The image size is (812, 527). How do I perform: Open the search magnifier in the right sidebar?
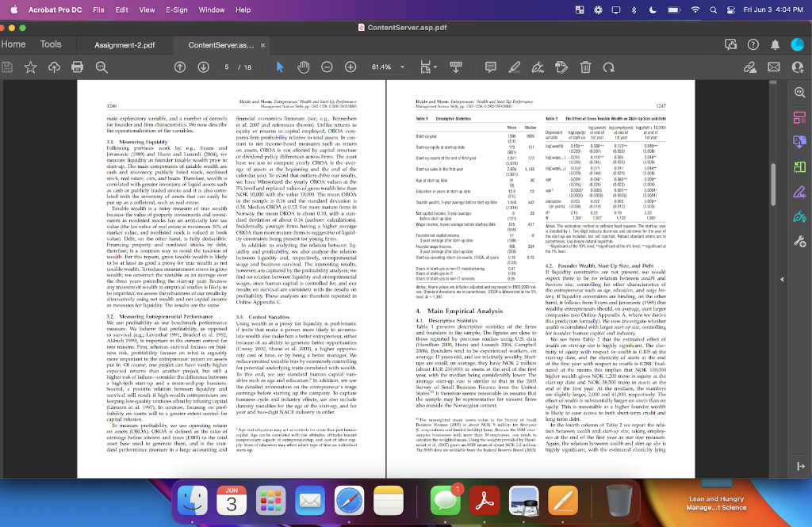(x=799, y=93)
